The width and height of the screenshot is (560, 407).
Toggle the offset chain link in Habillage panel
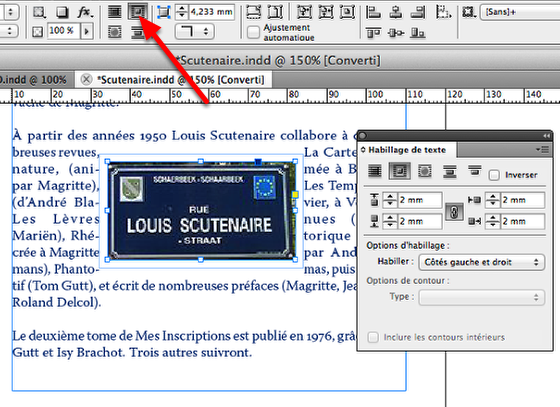point(454,212)
